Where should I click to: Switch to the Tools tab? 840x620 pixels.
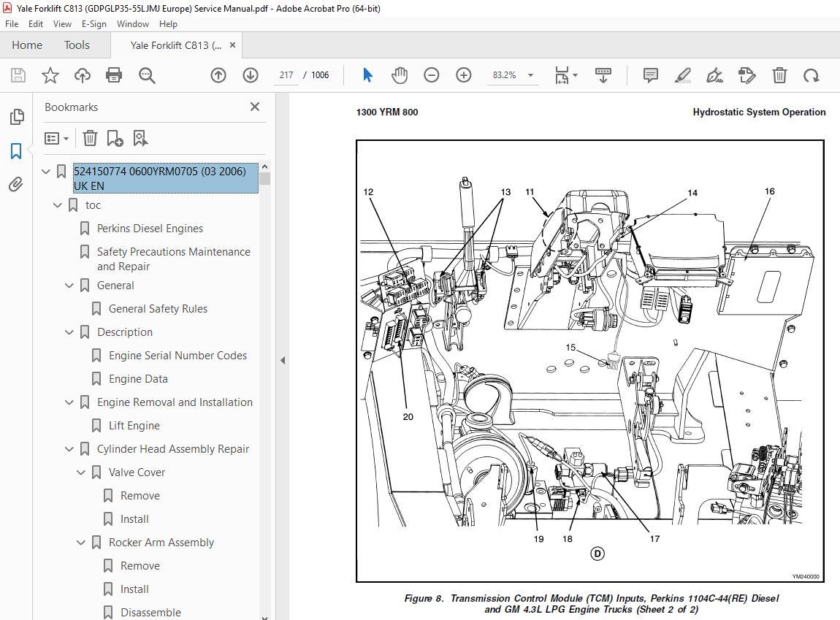tap(77, 45)
